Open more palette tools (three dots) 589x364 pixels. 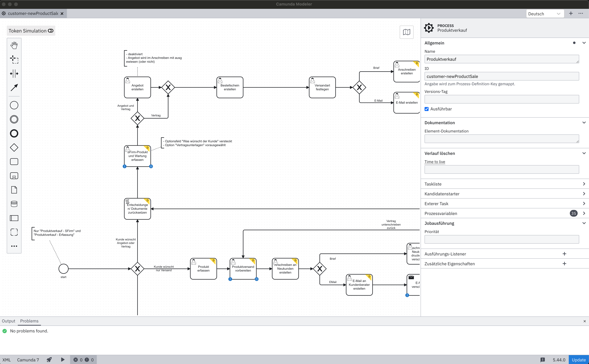click(x=14, y=246)
